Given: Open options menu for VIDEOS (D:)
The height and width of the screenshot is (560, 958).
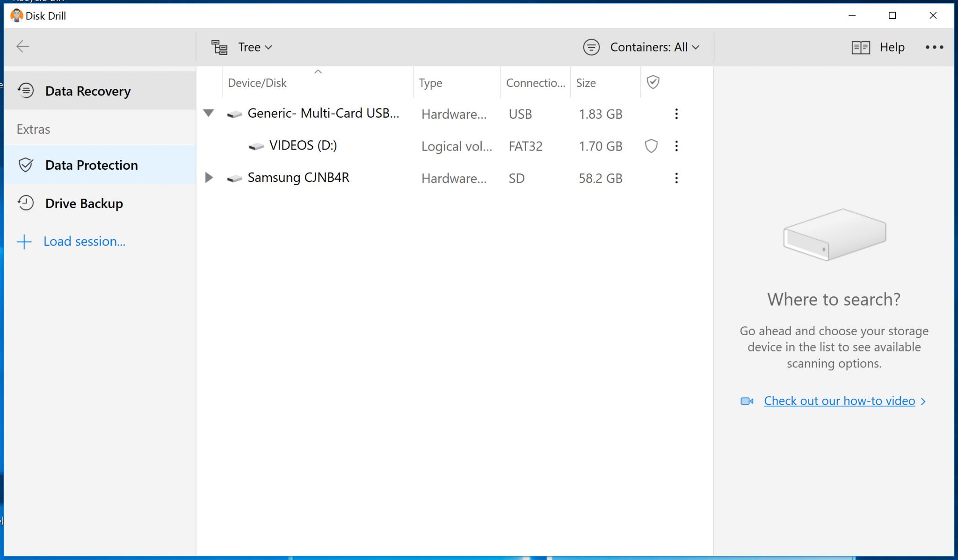Looking at the screenshot, I should coord(676,146).
